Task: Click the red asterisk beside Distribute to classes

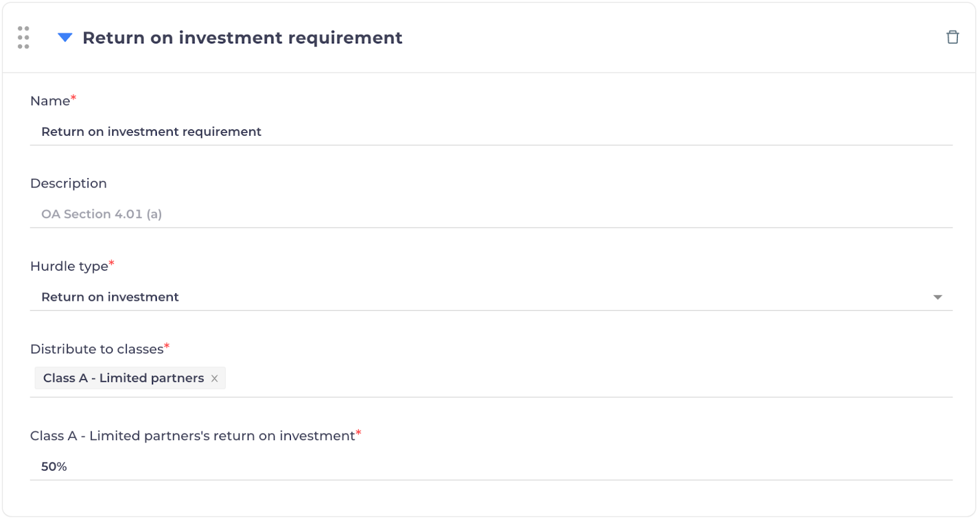Action: (x=167, y=345)
